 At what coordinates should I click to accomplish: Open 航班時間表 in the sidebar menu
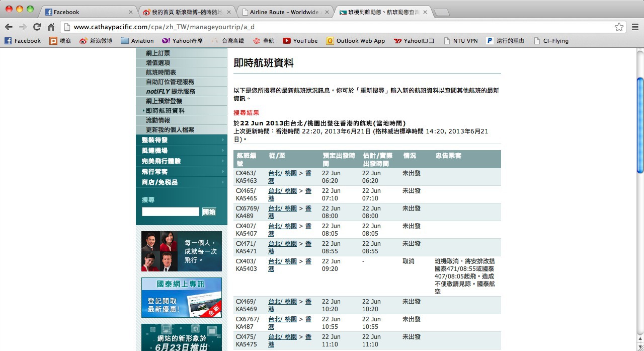click(161, 73)
